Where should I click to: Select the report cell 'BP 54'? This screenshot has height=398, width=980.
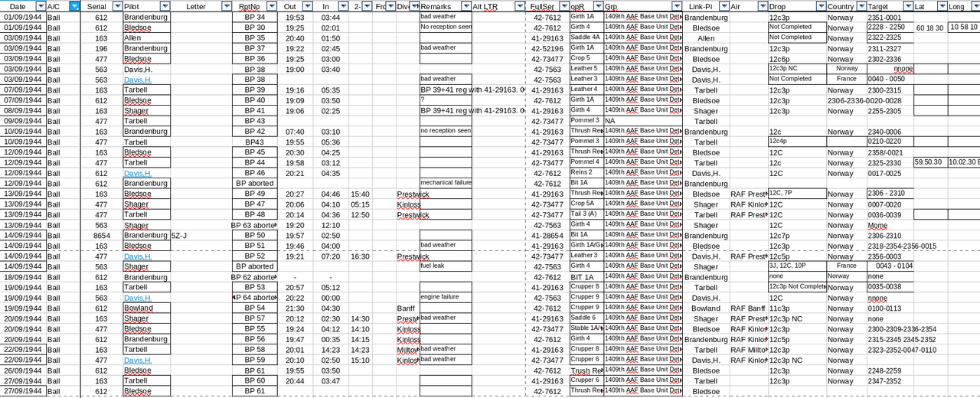[x=254, y=308]
